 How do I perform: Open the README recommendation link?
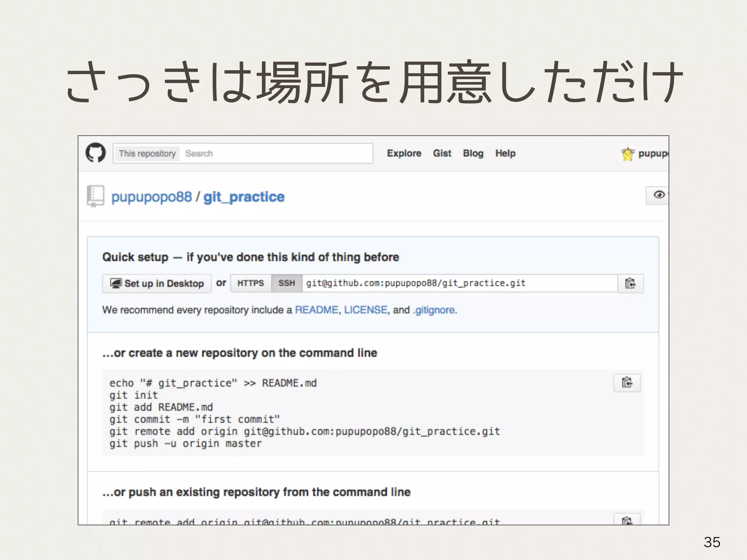click(316, 310)
